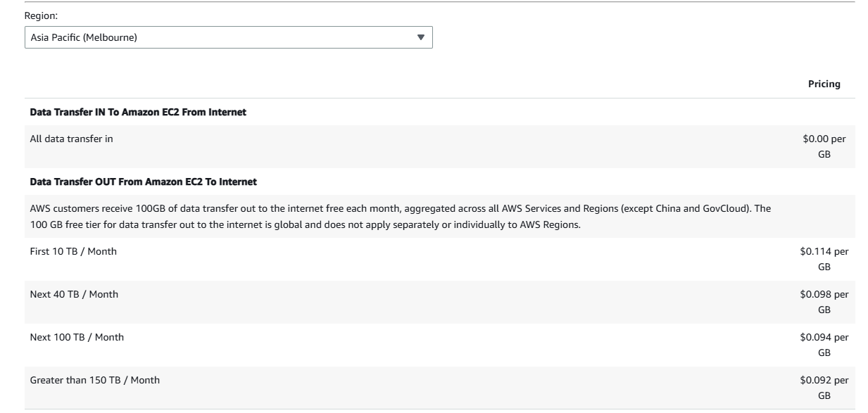The image size is (868, 413).
Task: Click the Greater than 150 TB / Month label
Action: [94, 380]
